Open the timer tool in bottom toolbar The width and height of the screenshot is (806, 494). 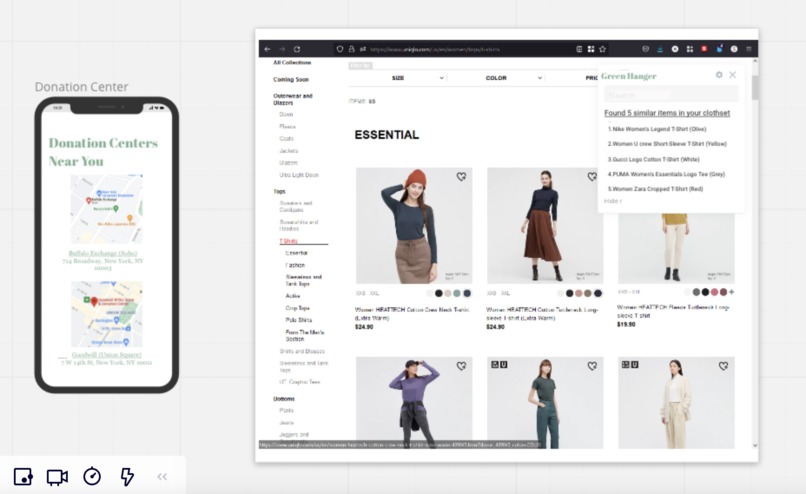coord(92,476)
